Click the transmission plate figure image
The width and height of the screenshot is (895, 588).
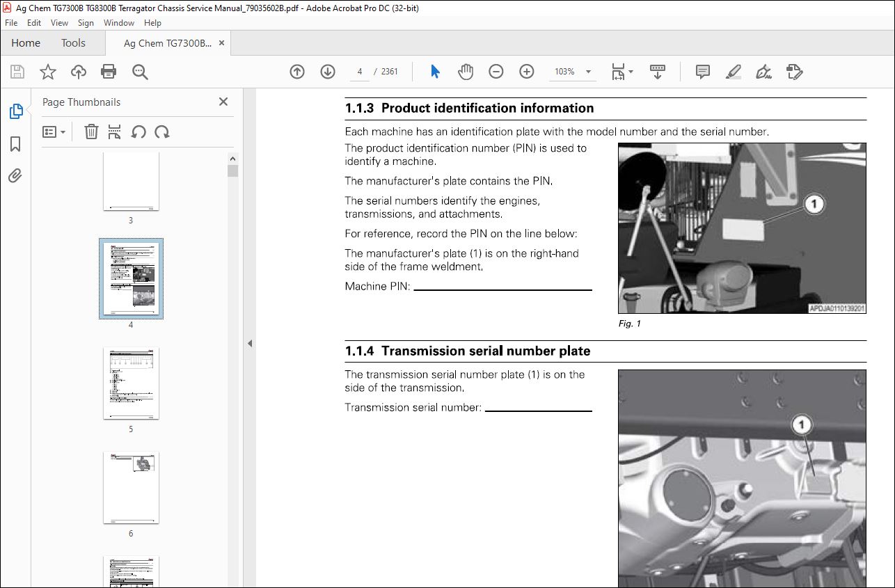click(x=742, y=479)
